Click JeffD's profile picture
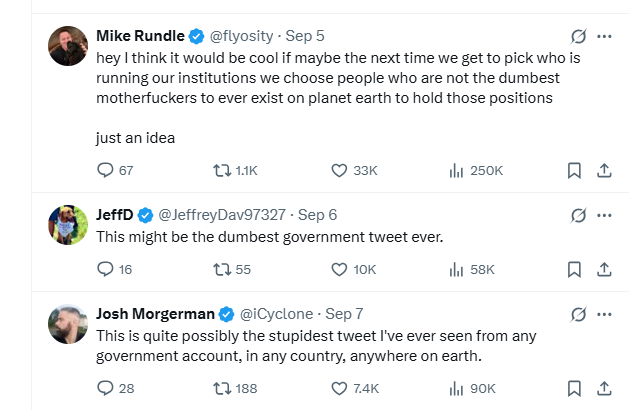The width and height of the screenshot is (629, 410). click(x=68, y=224)
